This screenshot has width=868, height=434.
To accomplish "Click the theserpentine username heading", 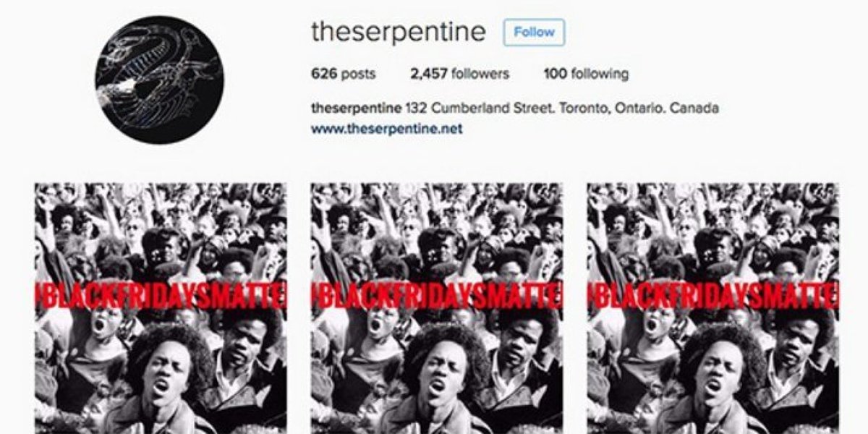I will coord(399,33).
